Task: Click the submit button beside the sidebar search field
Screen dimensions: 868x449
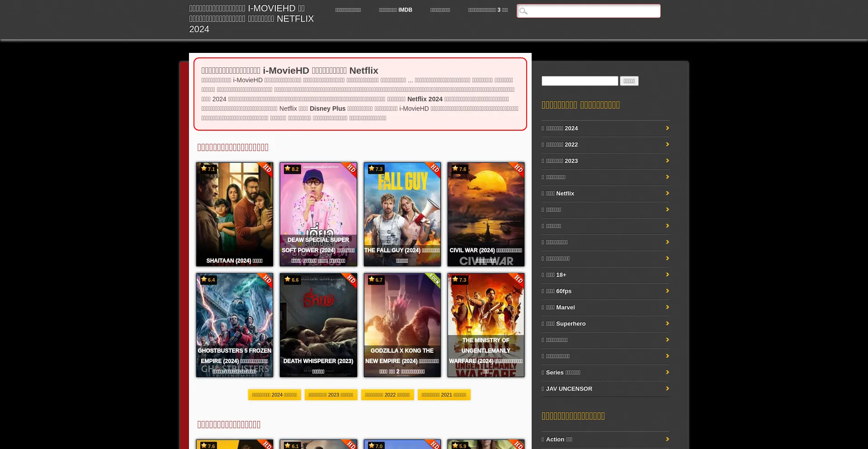Action: click(x=629, y=81)
